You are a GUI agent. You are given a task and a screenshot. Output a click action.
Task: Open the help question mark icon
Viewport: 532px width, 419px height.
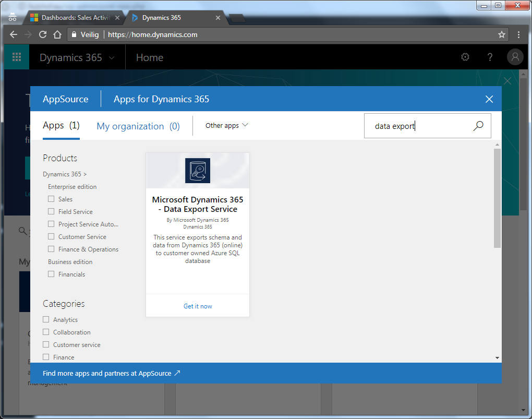click(490, 57)
